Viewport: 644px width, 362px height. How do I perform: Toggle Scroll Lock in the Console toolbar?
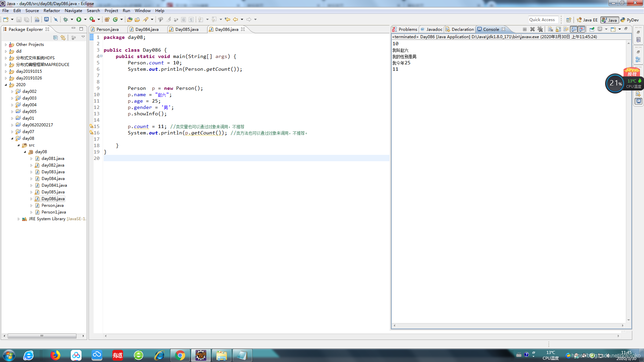(558, 29)
